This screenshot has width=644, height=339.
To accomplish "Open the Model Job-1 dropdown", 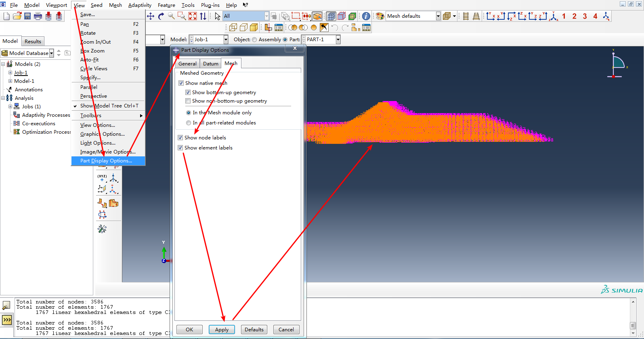I will click(x=226, y=40).
